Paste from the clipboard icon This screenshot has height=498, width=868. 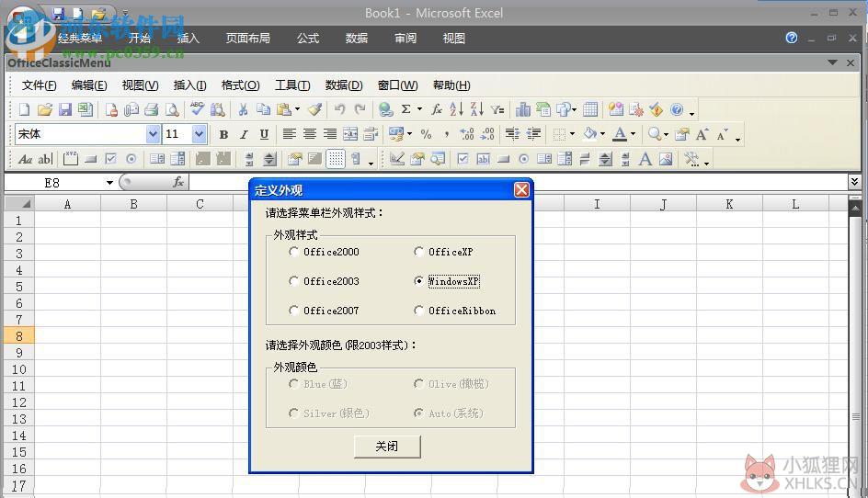click(284, 109)
